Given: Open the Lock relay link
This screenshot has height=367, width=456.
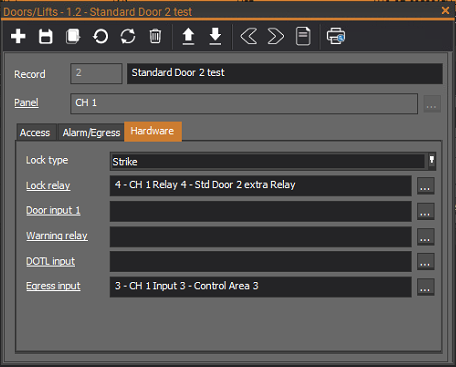Looking at the screenshot, I should point(48,185).
